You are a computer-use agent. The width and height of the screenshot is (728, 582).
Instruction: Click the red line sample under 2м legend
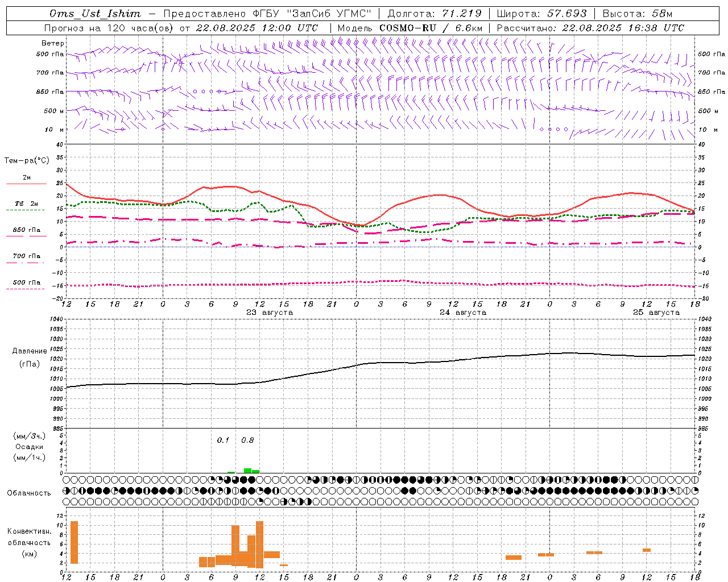point(26,184)
